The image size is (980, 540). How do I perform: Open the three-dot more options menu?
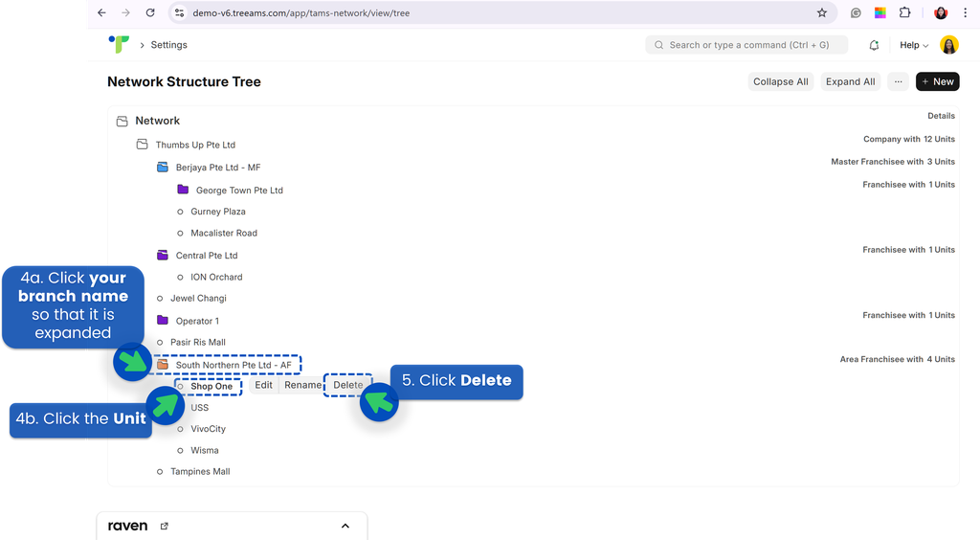pos(898,82)
